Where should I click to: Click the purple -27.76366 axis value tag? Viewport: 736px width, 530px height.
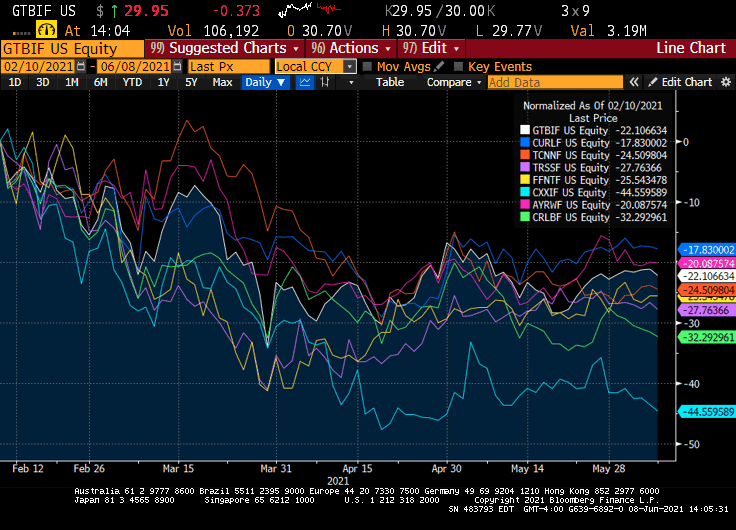pos(707,310)
